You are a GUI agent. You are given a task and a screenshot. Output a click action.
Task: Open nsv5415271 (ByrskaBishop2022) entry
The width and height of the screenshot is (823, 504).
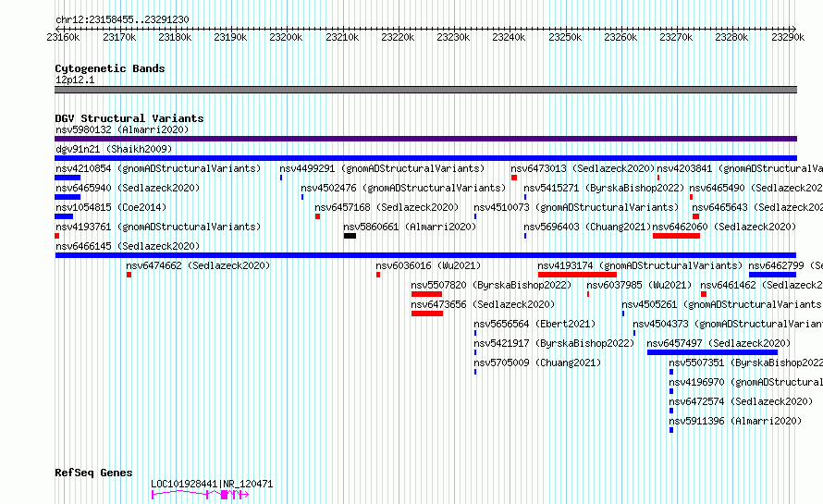pyautogui.click(x=604, y=188)
